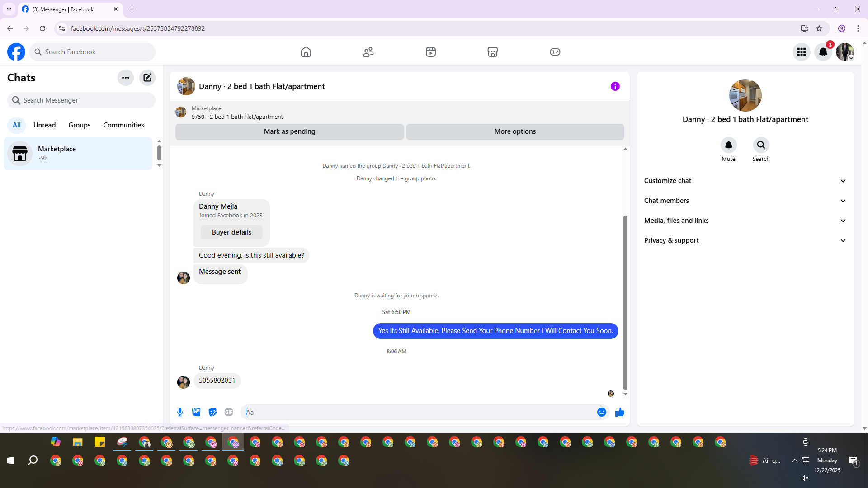Screen dimensions: 868x488
Task: Click the voice clip microphone icon
Action: 180,412
